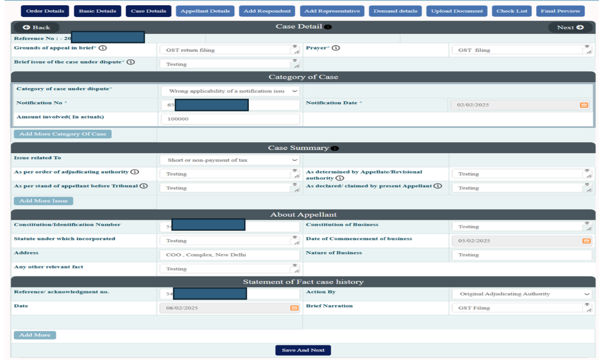Click info icon beside As declared/claimed by present Appellant
603x364 pixels.
pos(438,186)
